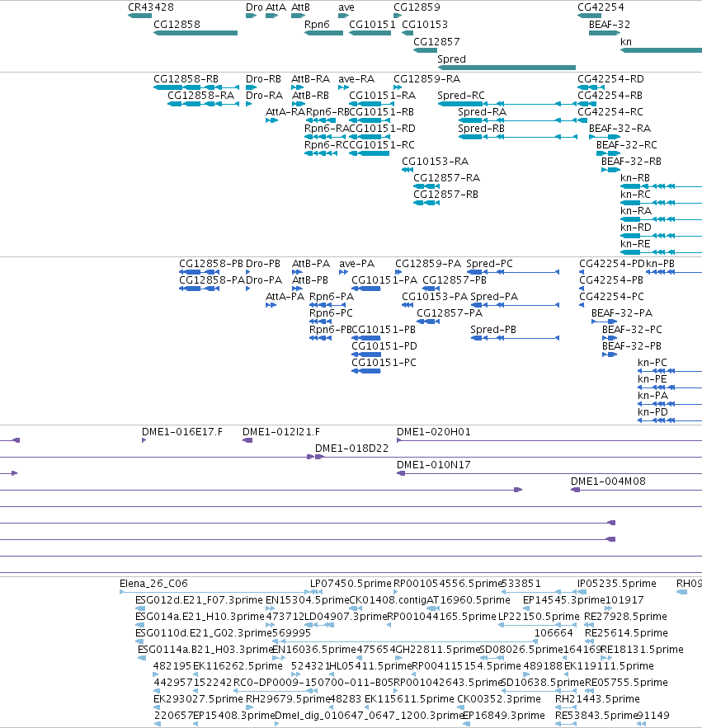
Task: Select the CG12858 gene bar in the gene track
Action: tap(196, 33)
